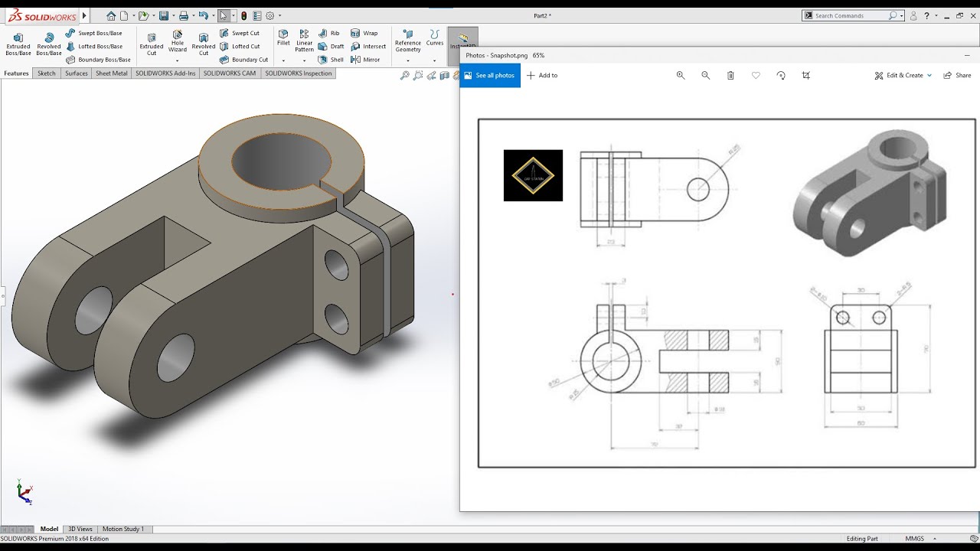This screenshot has height=551, width=980.
Task: Expand the SolidWorks menu arrow
Action: tap(84, 15)
